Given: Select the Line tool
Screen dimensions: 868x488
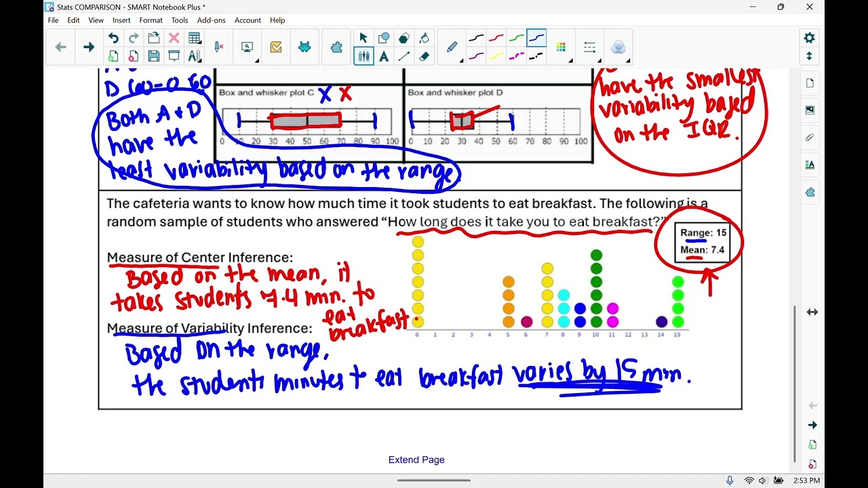Looking at the screenshot, I should pyautogui.click(x=404, y=56).
